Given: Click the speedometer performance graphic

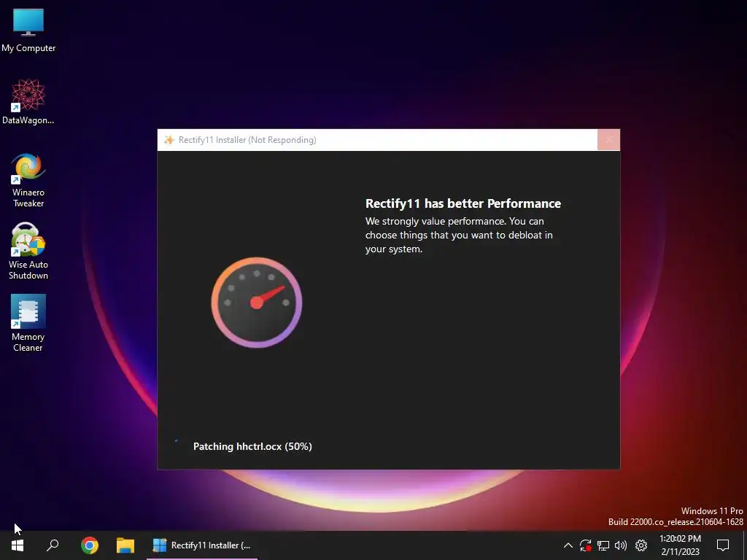Looking at the screenshot, I should [257, 303].
